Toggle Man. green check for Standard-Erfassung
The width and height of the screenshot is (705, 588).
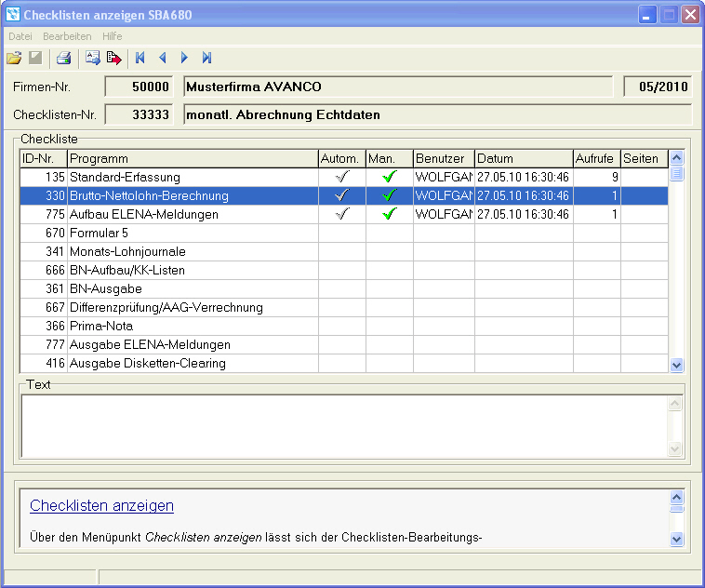tap(390, 177)
